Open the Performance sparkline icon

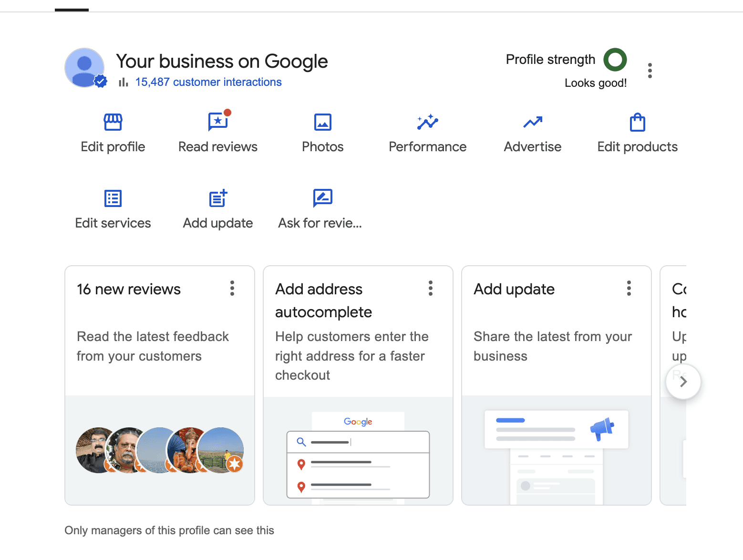428,122
